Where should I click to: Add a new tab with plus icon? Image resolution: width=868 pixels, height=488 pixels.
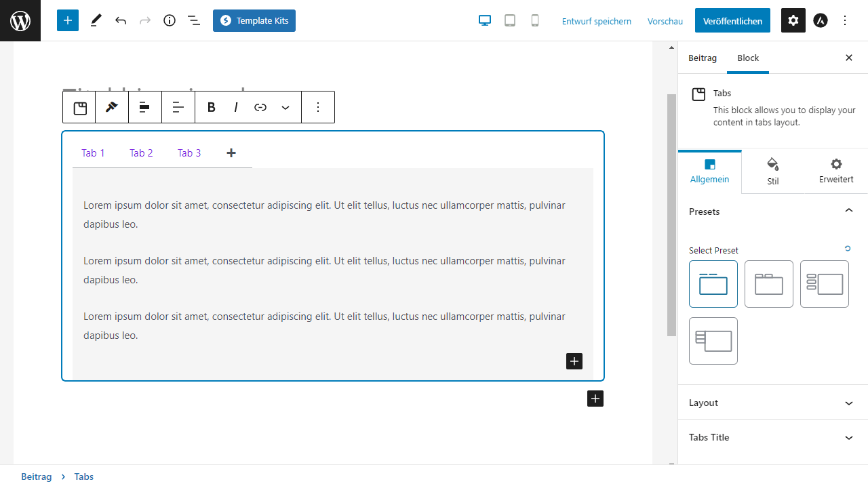[231, 153]
